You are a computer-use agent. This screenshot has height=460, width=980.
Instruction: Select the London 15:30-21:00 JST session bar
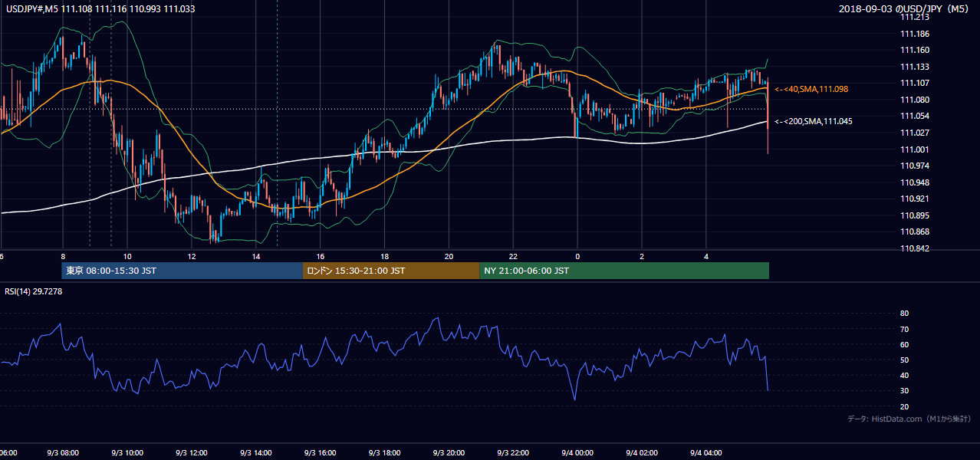coord(391,271)
